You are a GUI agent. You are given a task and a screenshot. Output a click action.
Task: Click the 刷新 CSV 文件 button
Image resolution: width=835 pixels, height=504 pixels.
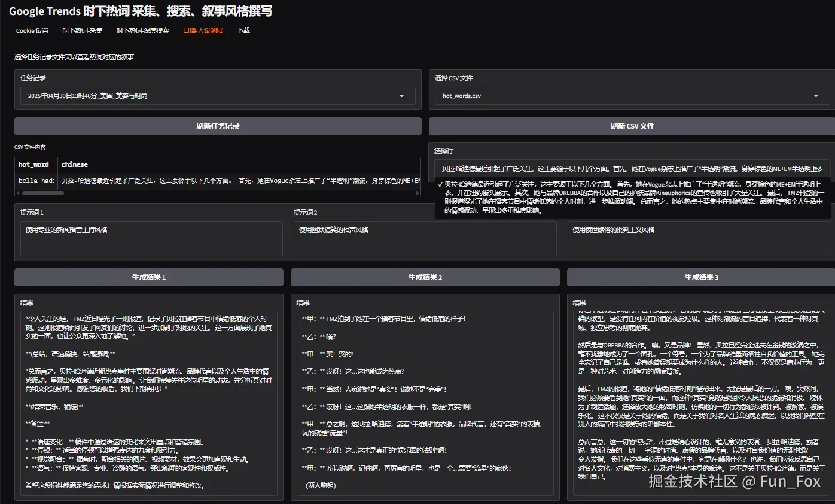632,126
